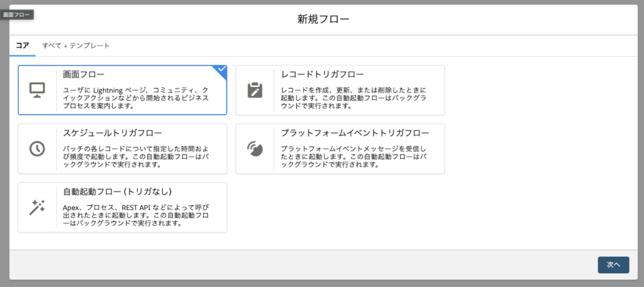Switch to the コア tab
This screenshot has height=287, width=644.
22,46
